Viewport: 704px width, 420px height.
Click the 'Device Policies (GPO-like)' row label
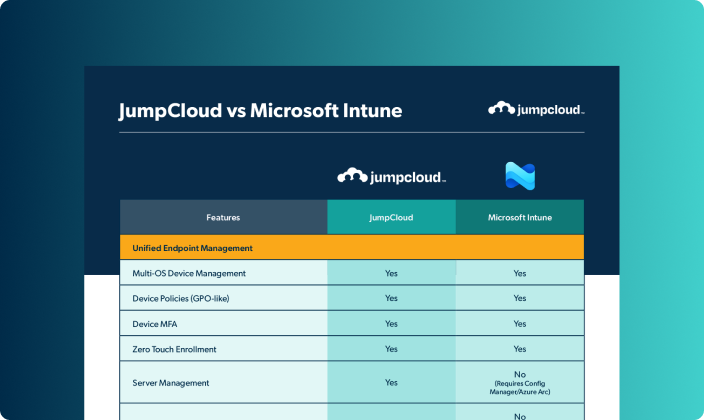click(x=180, y=298)
